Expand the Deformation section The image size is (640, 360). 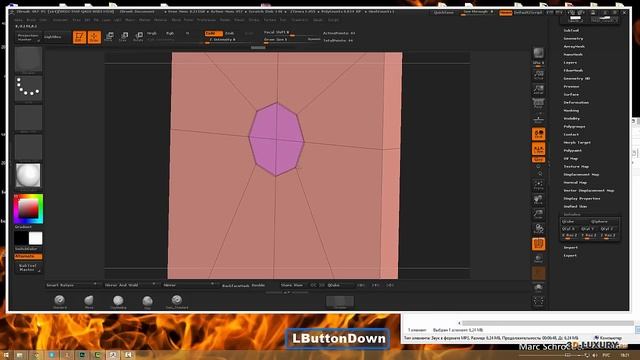(x=576, y=102)
